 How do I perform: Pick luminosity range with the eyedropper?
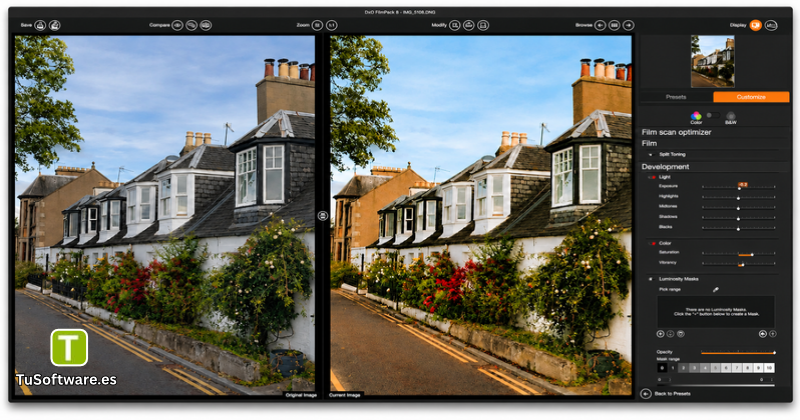[x=716, y=289]
